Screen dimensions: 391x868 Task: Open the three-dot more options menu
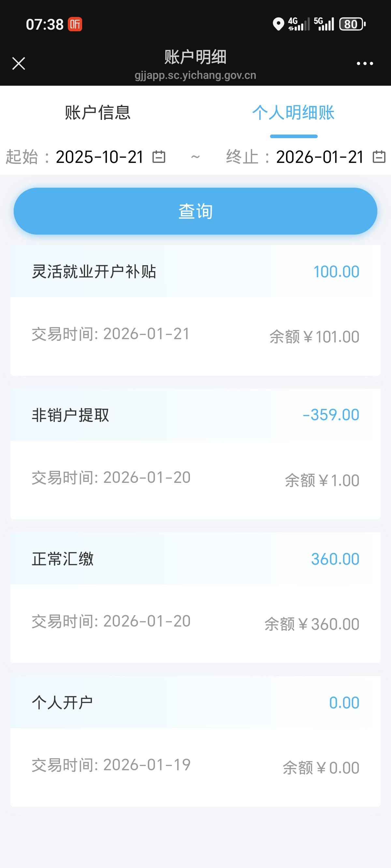click(365, 63)
